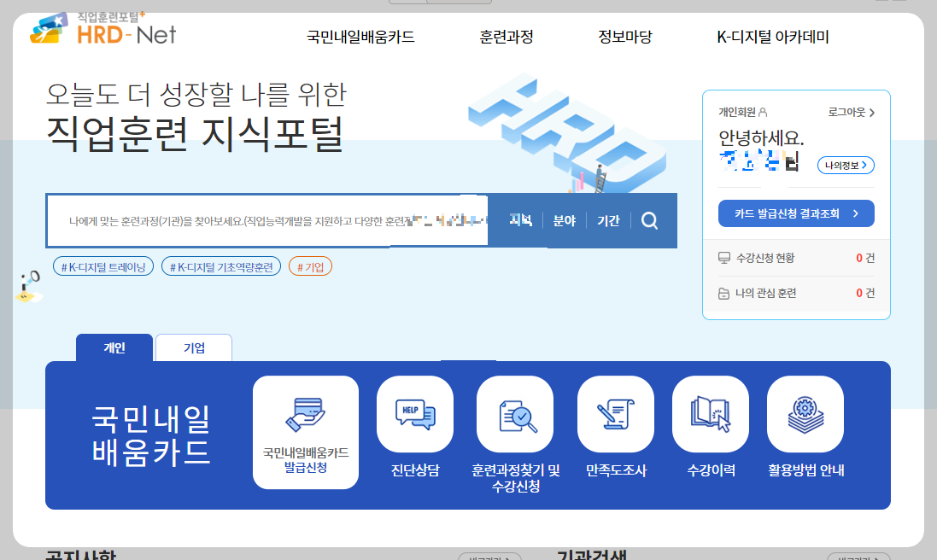Click the 나의 관심 훈련 folder icon
The image size is (937, 560).
pyautogui.click(x=723, y=294)
